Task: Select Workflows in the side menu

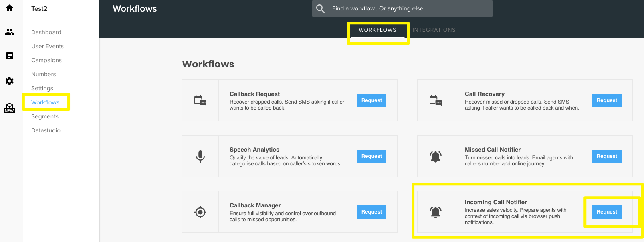Action: (x=45, y=102)
